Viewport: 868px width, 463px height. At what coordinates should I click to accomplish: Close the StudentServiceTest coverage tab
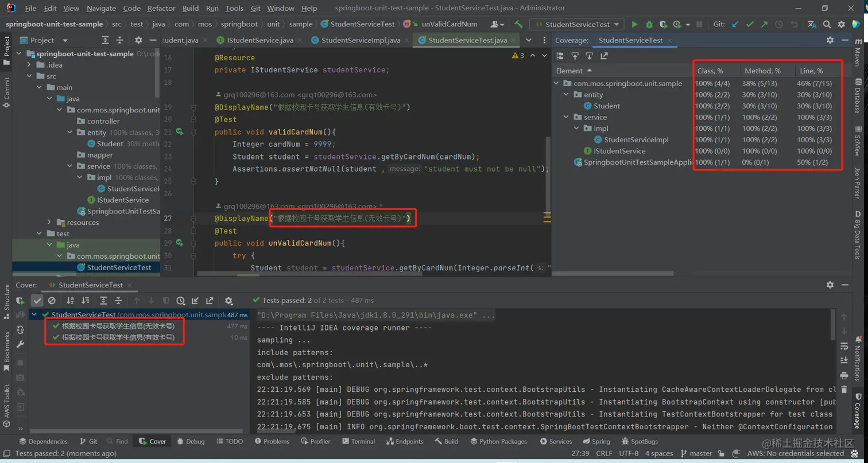point(669,41)
